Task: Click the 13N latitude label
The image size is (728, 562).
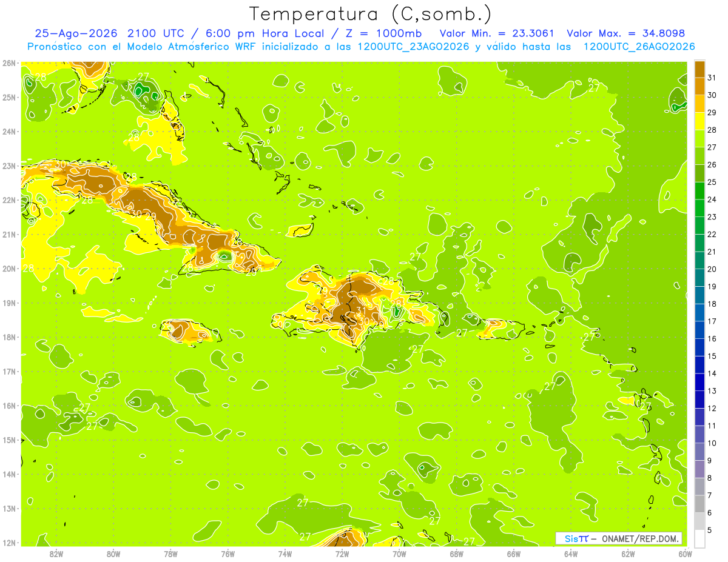Action: coord(8,508)
